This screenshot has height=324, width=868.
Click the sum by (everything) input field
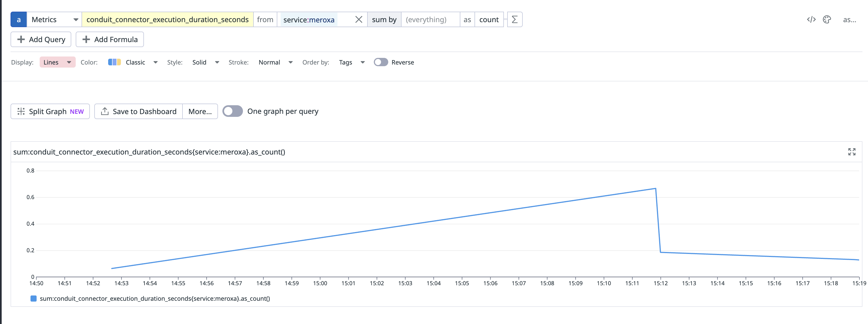pyautogui.click(x=430, y=19)
